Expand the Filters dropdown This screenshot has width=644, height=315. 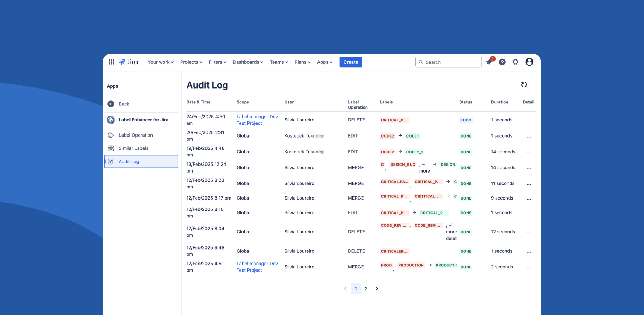click(217, 62)
